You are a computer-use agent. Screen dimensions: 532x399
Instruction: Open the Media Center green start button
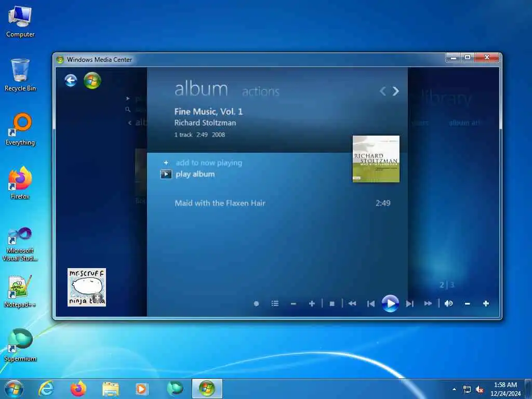pos(92,81)
